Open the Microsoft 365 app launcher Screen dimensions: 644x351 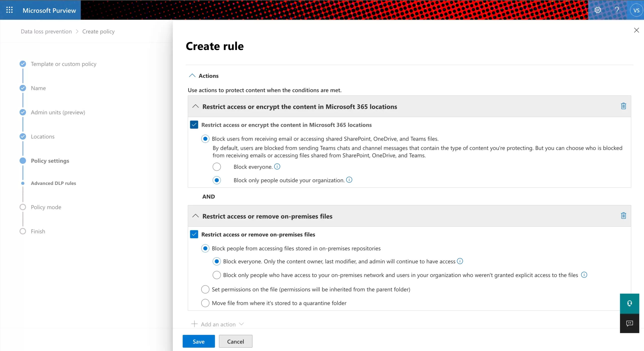(9, 10)
